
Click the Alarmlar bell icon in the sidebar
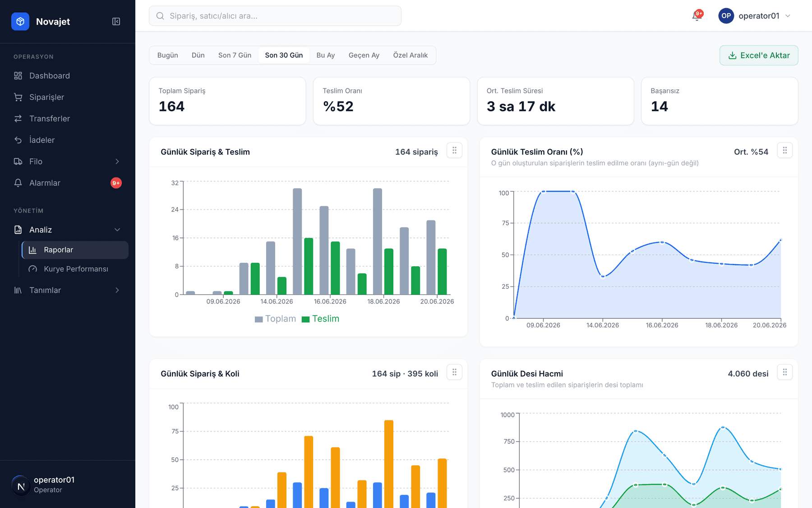click(x=18, y=183)
